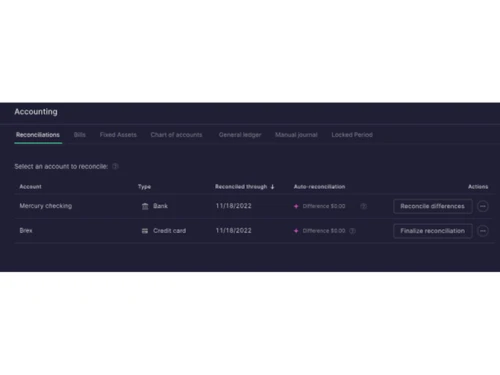Open the Fixed Assets tab
This screenshot has width=500, height=375.
click(x=118, y=135)
